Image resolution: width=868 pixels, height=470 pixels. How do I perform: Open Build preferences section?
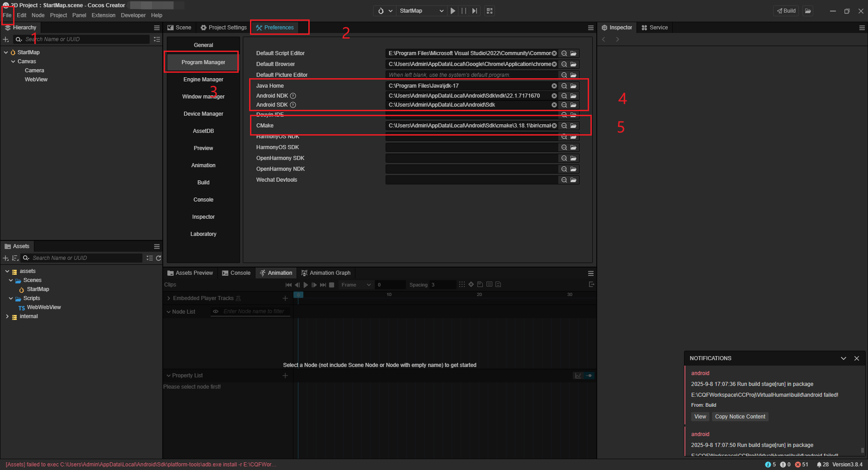pyautogui.click(x=203, y=183)
